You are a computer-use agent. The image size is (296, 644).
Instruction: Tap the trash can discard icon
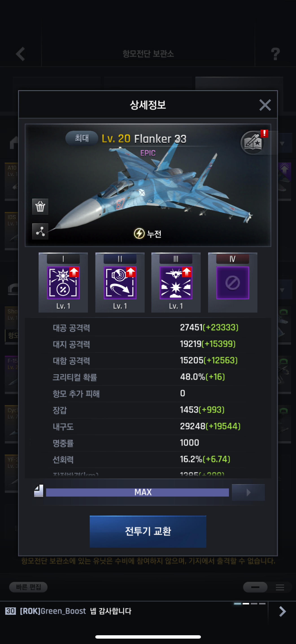pyautogui.click(x=40, y=207)
